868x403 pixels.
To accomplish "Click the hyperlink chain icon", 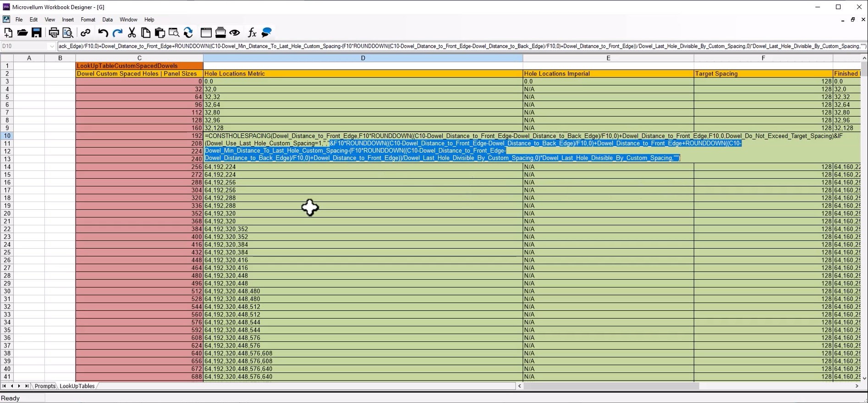I will pyautogui.click(x=85, y=33).
